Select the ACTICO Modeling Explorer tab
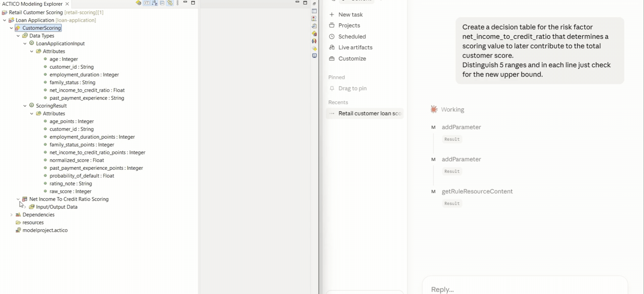The width and height of the screenshot is (644, 294). [x=32, y=4]
